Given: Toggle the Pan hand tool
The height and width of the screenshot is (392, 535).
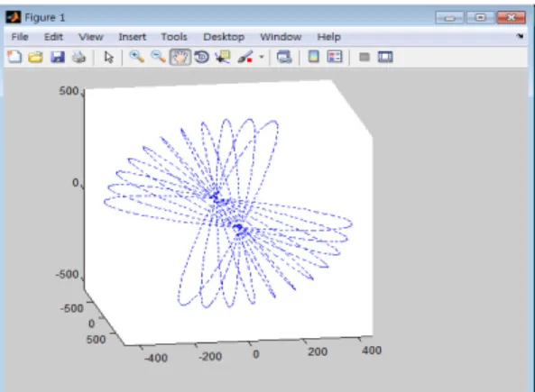Looking at the screenshot, I should [180, 57].
